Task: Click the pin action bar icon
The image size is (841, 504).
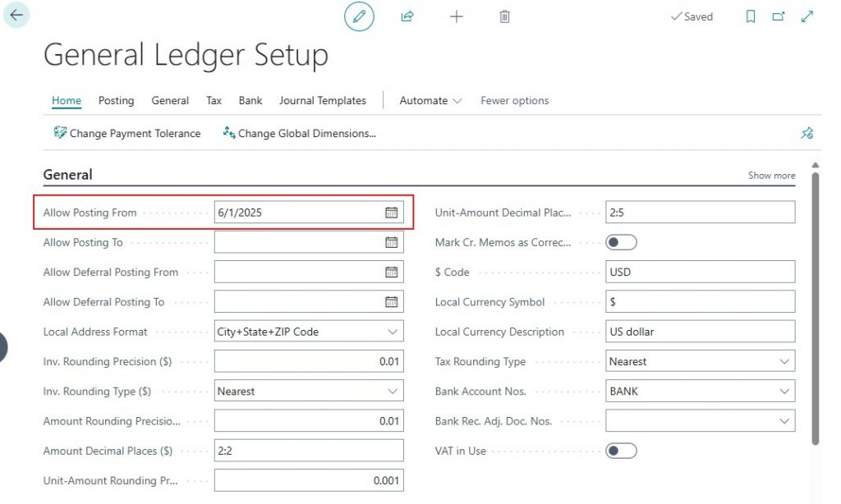Action: click(x=807, y=133)
